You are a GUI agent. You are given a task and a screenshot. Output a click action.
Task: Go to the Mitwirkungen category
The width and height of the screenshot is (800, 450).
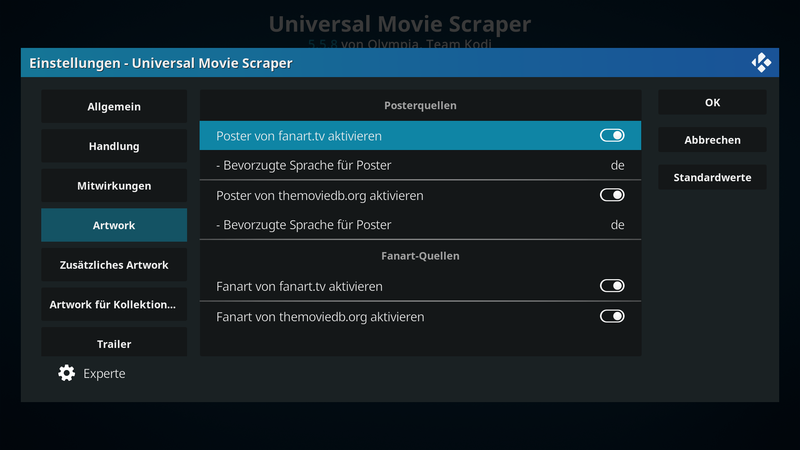pos(114,186)
